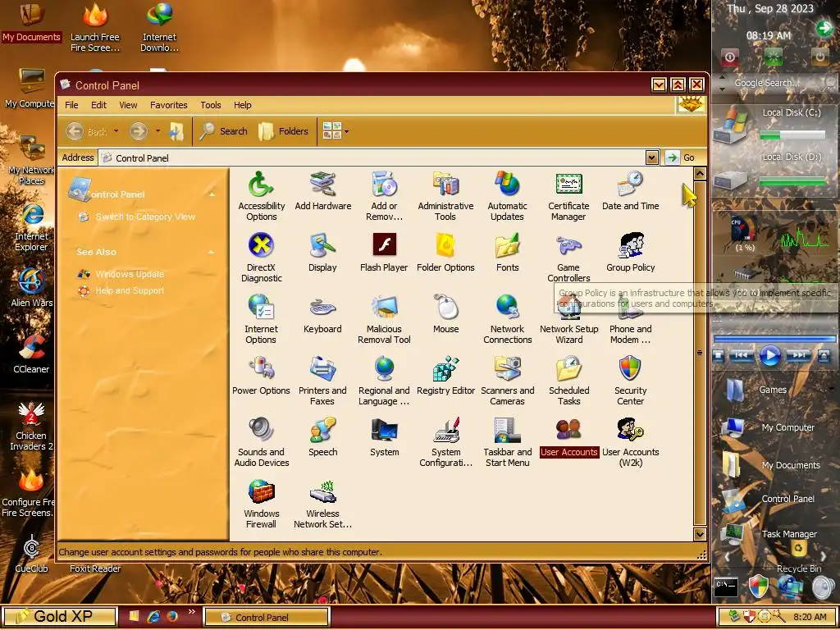This screenshot has width=840, height=630.
Task: Open the Favorites menu
Action: pyautogui.click(x=169, y=105)
